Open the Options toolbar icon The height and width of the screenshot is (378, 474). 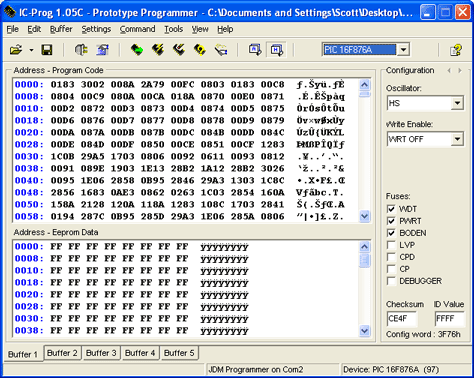[x=103, y=50]
